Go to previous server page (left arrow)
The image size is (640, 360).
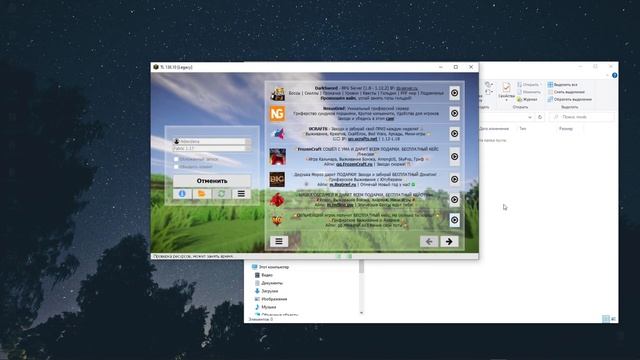pyautogui.click(x=429, y=241)
